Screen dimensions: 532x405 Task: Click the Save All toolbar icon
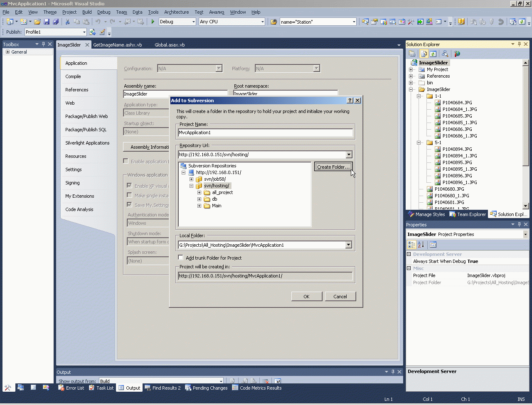click(x=56, y=22)
